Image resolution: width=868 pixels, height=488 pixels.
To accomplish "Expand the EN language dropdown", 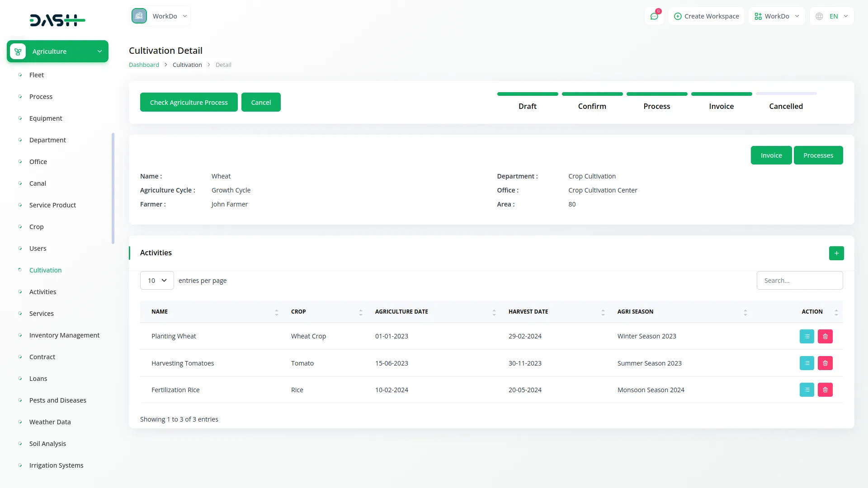I will coord(832,16).
